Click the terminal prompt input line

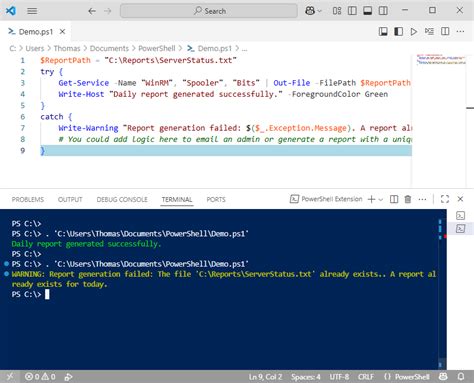point(223,294)
